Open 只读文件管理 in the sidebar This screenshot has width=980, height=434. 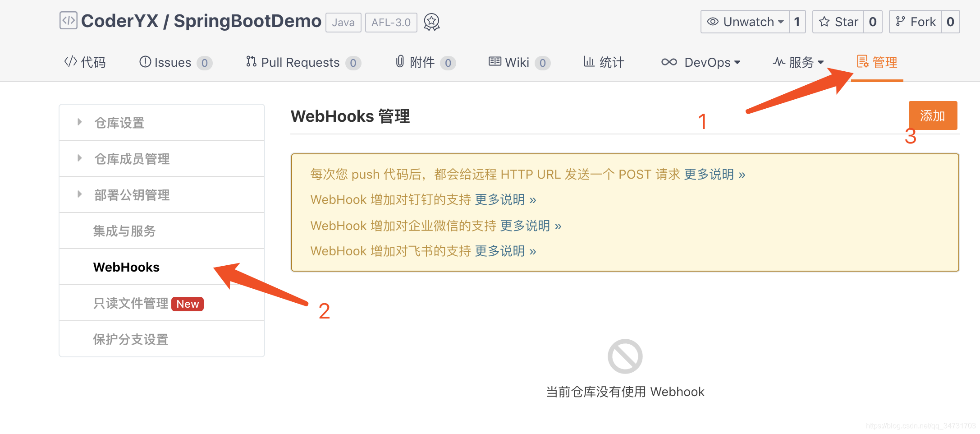tap(161, 303)
